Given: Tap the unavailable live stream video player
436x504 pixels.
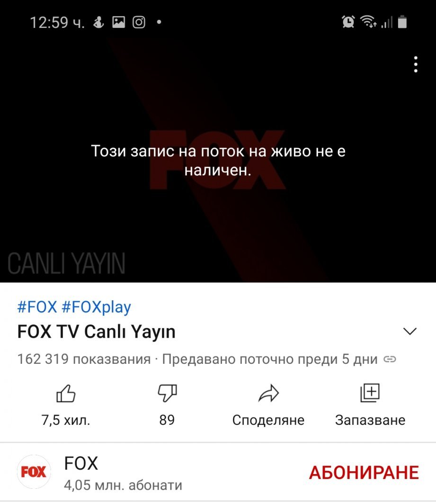Looking at the screenshot, I should [x=218, y=160].
